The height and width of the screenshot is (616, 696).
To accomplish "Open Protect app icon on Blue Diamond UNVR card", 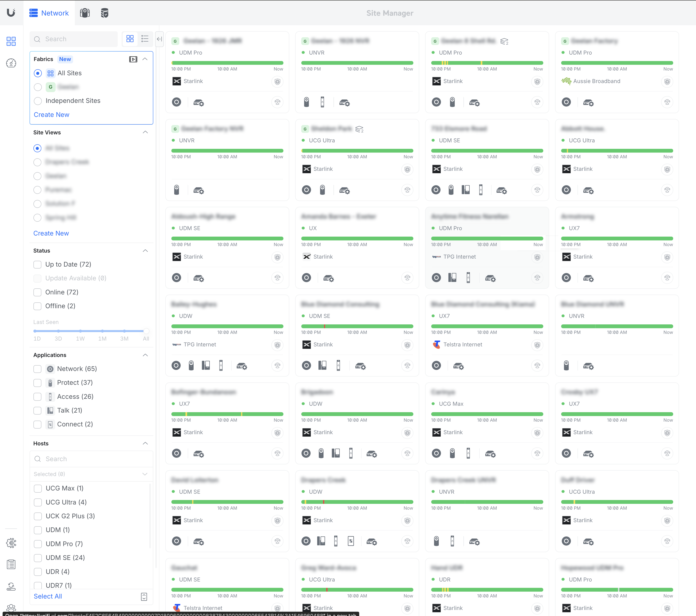I will click(x=566, y=366).
